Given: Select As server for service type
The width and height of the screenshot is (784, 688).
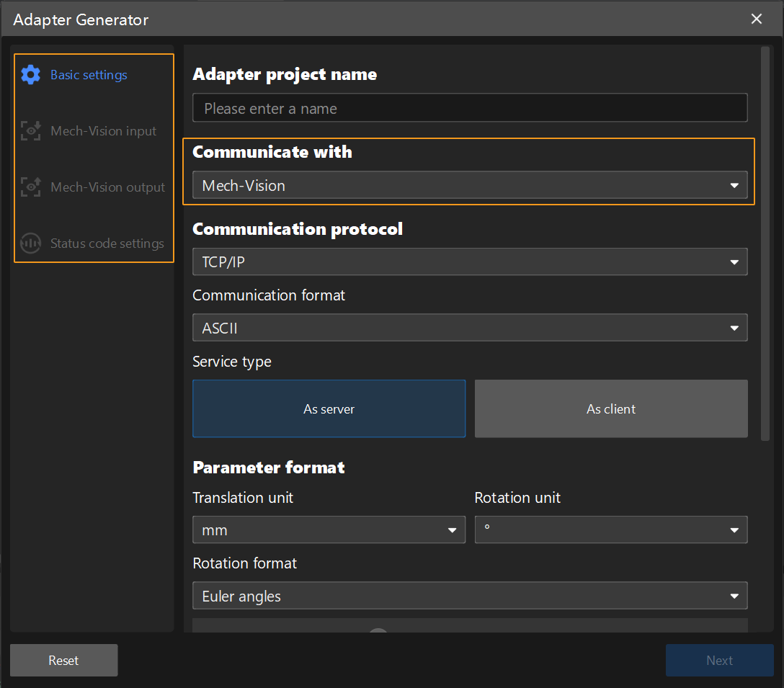Looking at the screenshot, I should [329, 408].
